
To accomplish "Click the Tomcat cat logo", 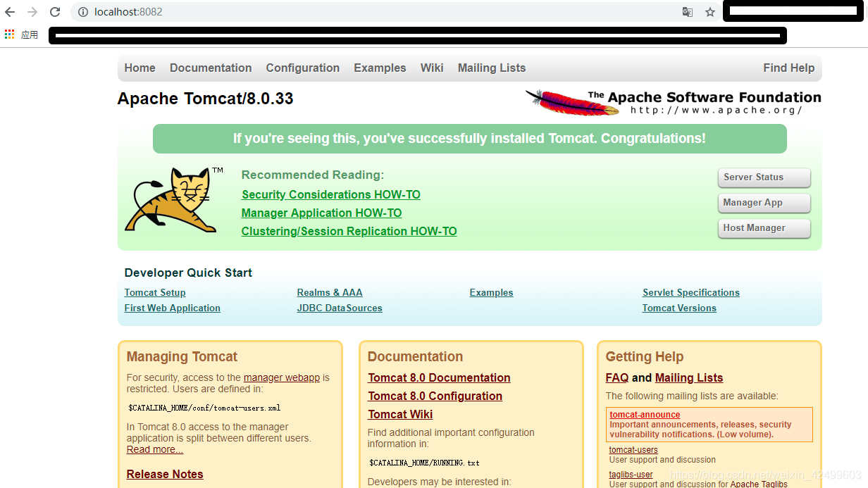I will [173, 200].
